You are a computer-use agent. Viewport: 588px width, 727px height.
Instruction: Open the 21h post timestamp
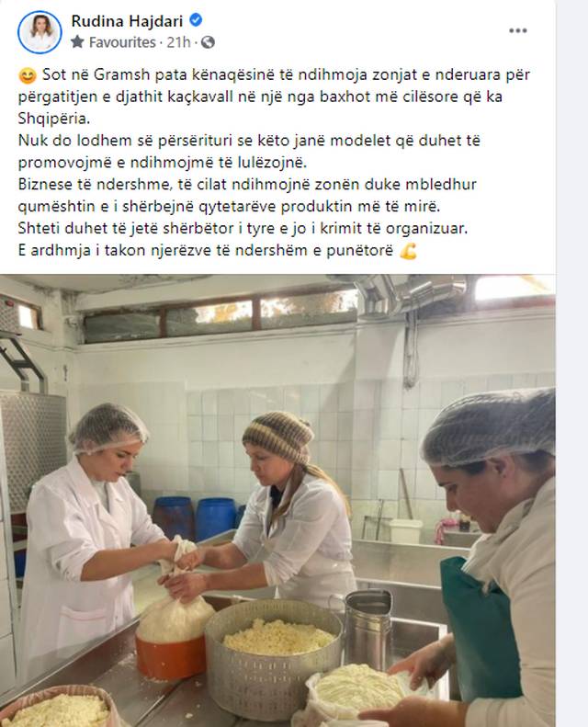click(178, 42)
